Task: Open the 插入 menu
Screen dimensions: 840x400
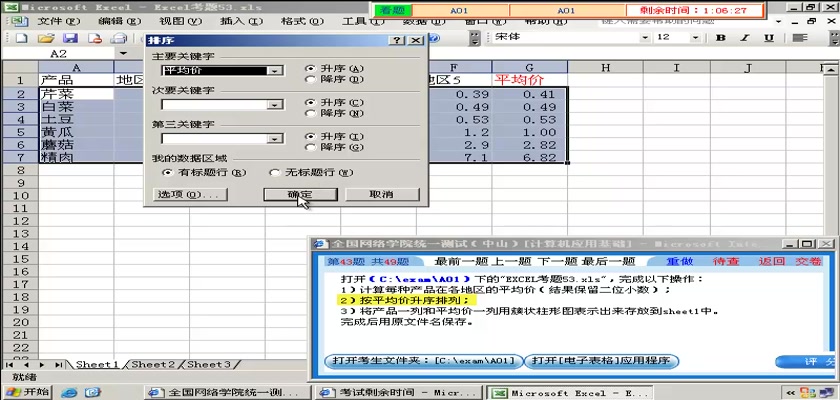Action: click(x=241, y=21)
